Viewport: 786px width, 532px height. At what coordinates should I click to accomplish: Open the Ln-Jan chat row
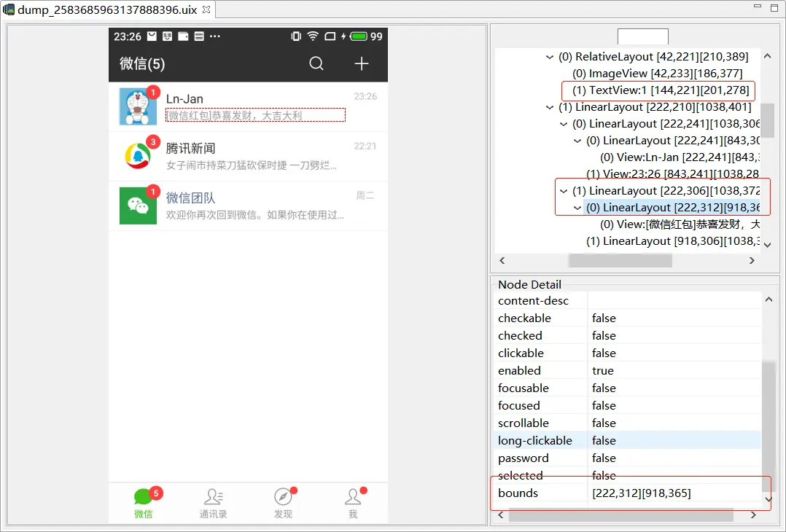point(248,106)
